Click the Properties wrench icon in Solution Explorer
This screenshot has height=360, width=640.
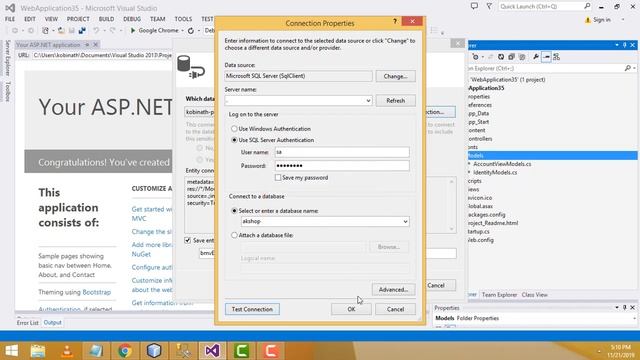[x=536, y=57]
